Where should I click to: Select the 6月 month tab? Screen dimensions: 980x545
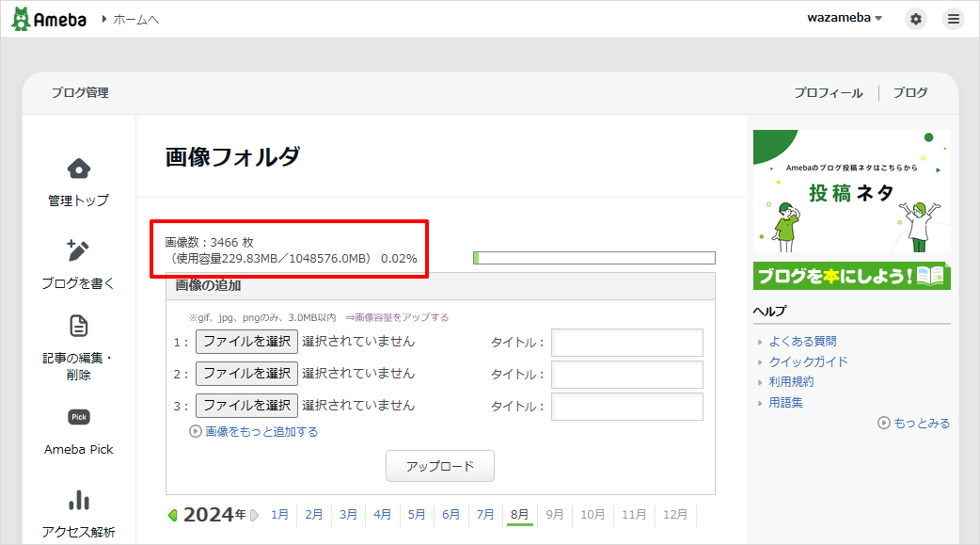click(x=450, y=514)
